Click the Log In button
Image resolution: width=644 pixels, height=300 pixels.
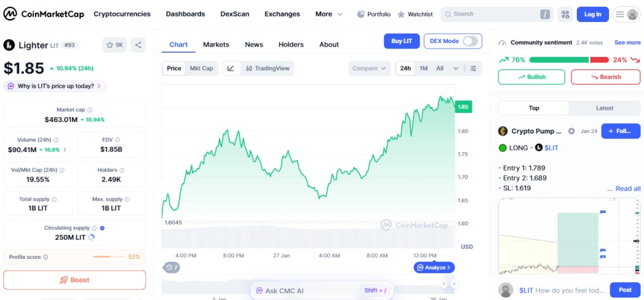[593, 14]
